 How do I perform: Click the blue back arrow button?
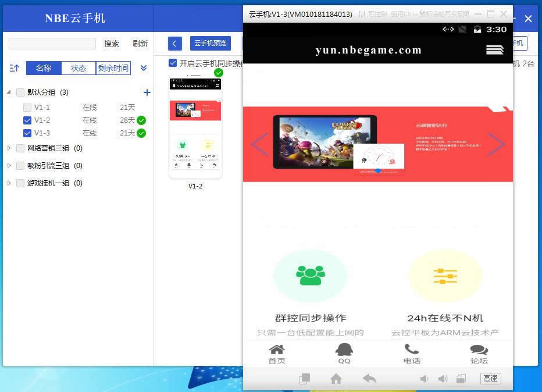tap(175, 44)
